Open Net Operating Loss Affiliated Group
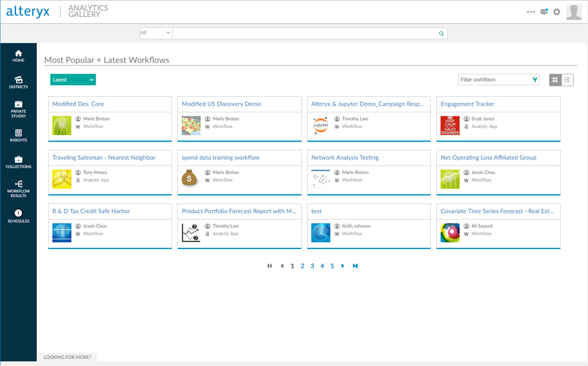This screenshot has width=588, height=366. pos(488,157)
